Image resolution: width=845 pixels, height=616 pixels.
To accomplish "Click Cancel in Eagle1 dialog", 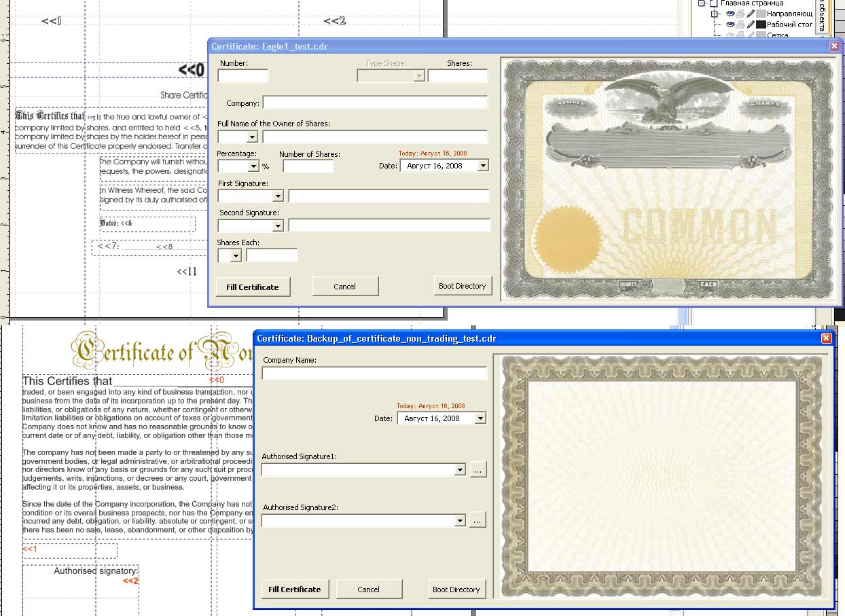I will click(x=345, y=287).
